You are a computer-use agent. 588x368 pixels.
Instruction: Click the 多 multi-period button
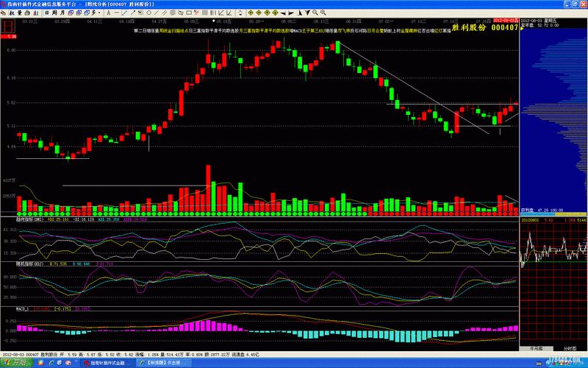[94, 13]
